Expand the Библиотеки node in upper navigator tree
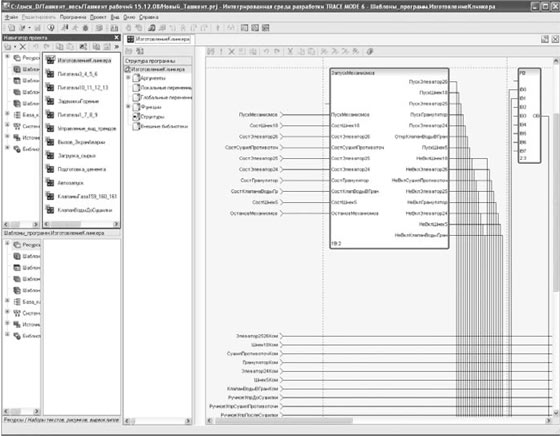This screenshot has width=560, height=436. point(7,147)
